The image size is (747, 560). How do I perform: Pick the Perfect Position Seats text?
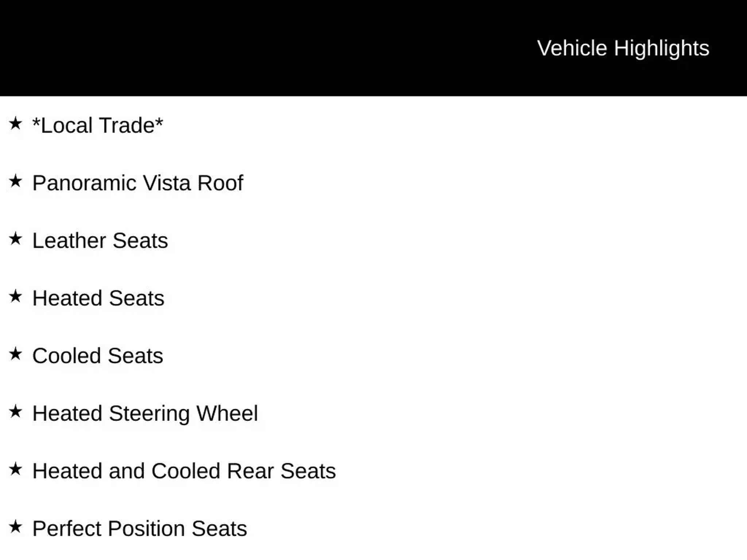140,529
